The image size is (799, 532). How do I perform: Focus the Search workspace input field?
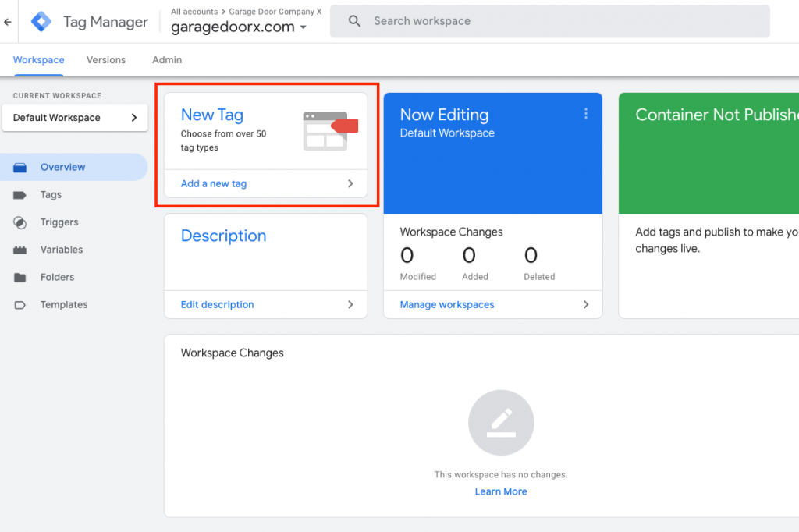pos(550,21)
